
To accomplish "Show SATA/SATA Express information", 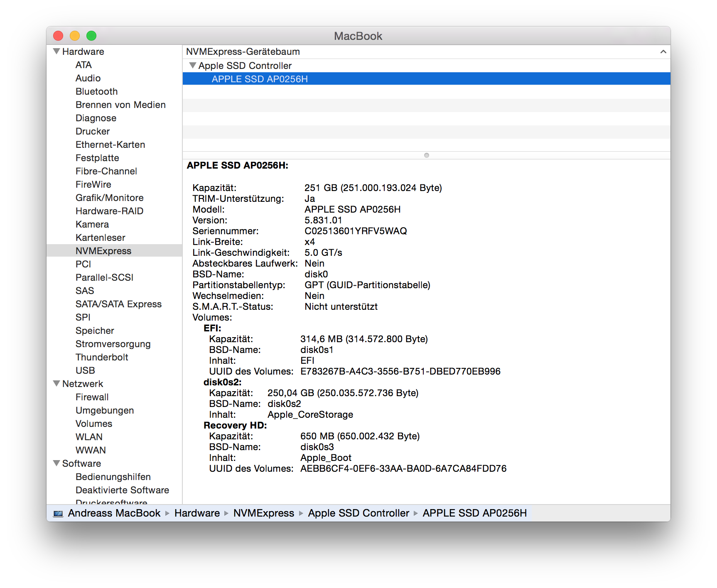I will click(118, 304).
